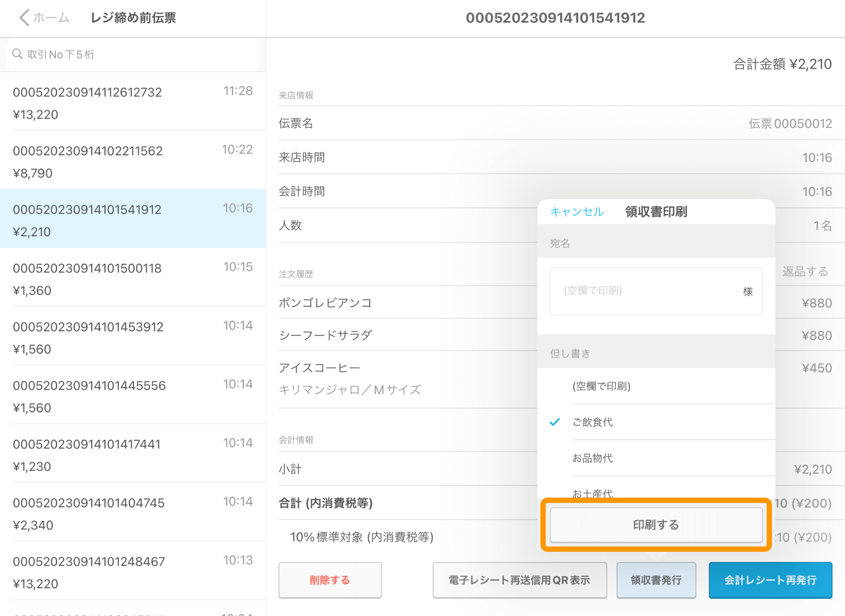
Task: Select transaction 00052023091410124​8467
Action: point(132,571)
